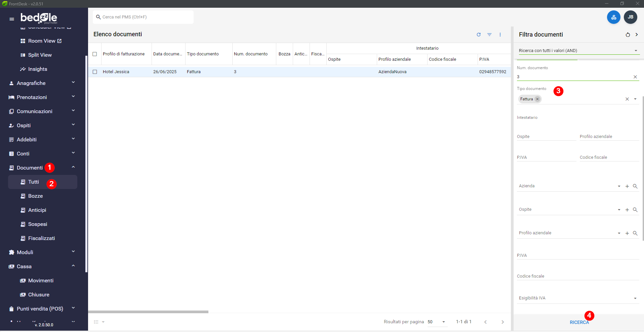644x332 pixels.
Task: Clear the Num. documento field value
Action: pyautogui.click(x=635, y=77)
